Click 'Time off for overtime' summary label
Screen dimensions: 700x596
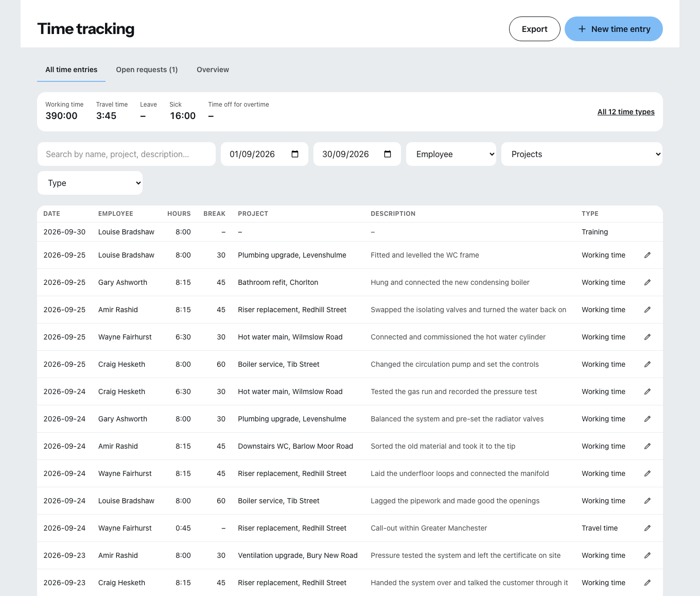[x=238, y=104]
